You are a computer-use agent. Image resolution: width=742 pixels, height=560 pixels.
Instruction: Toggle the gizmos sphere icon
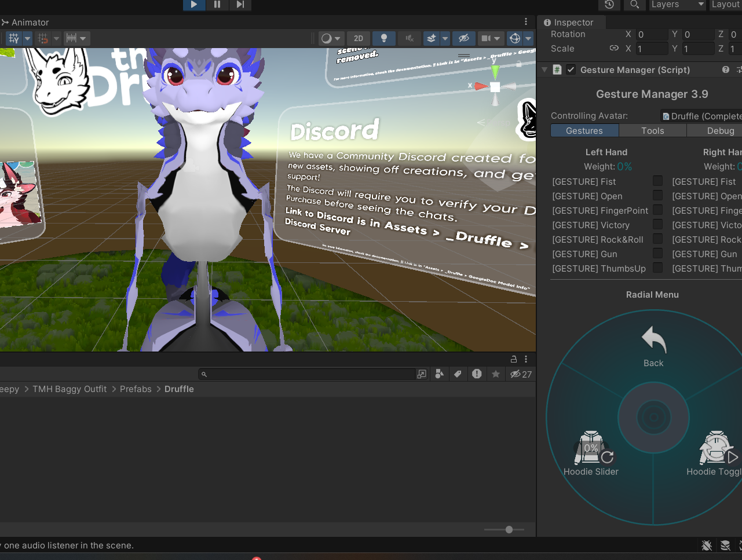(x=514, y=38)
